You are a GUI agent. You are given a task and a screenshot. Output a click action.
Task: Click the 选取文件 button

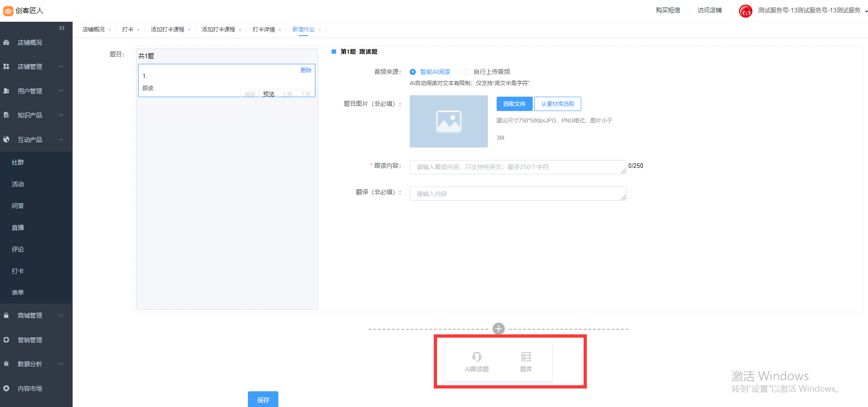pyautogui.click(x=514, y=104)
